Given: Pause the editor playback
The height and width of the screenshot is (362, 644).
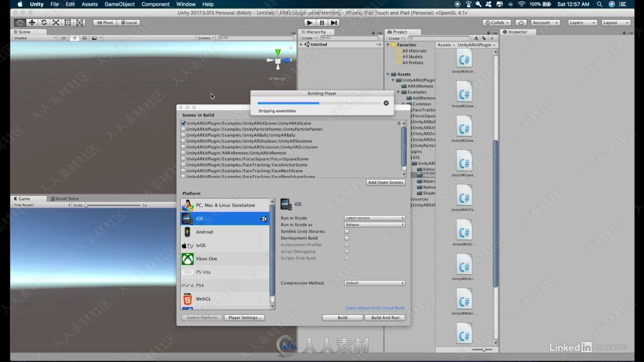Looking at the screenshot, I should click(x=322, y=23).
